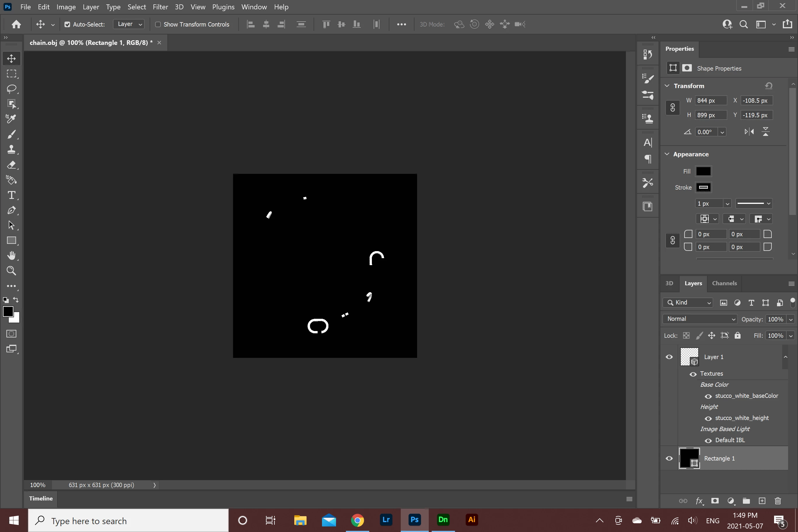
Task: Open the blend mode Normal dropdown
Action: pos(700,319)
